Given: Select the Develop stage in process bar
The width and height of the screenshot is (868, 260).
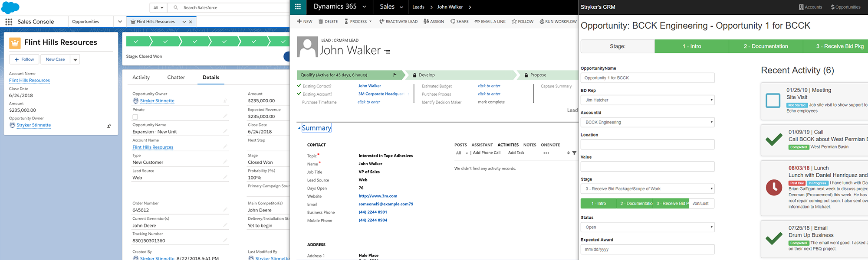Looking at the screenshot, I should point(461,75).
